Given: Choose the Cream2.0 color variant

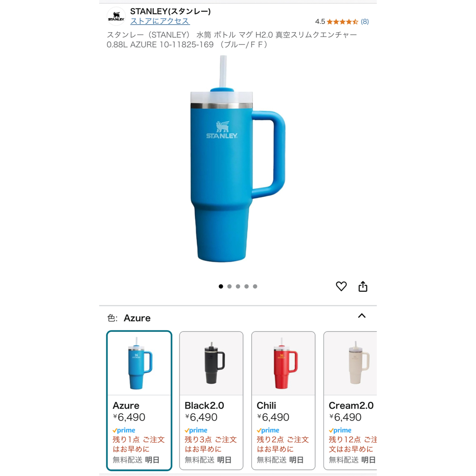Looking at the screenshot, I should (350, 400).
